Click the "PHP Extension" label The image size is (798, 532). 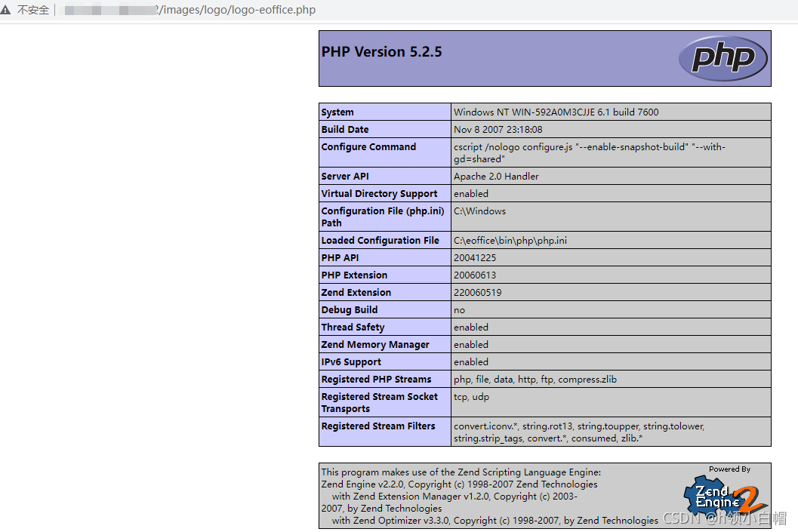coord(354,275)
